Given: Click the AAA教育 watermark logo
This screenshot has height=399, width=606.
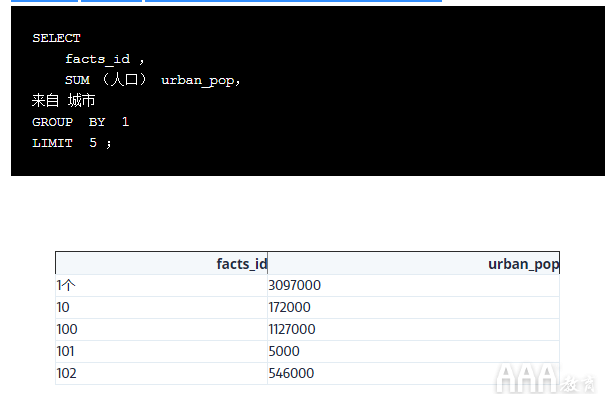Looking at the screenshot, I should click(x=546, y=379).
